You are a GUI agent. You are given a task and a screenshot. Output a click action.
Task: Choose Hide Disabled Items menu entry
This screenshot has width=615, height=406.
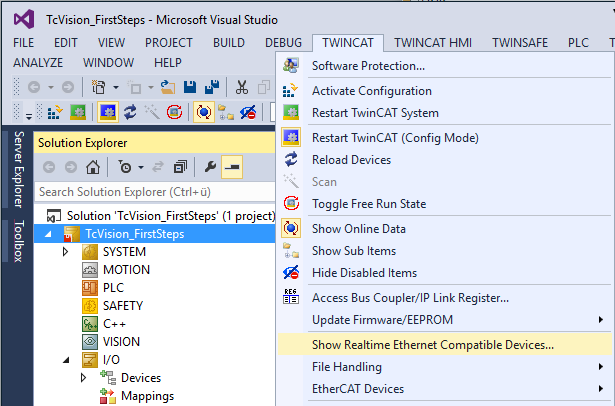pyautogui.click(x=445, y=273)
